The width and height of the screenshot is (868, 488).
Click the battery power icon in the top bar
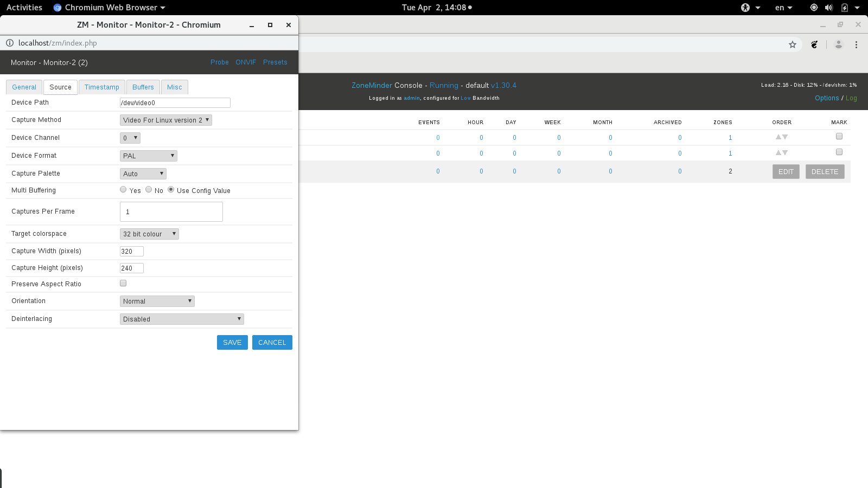pos(845,8)
